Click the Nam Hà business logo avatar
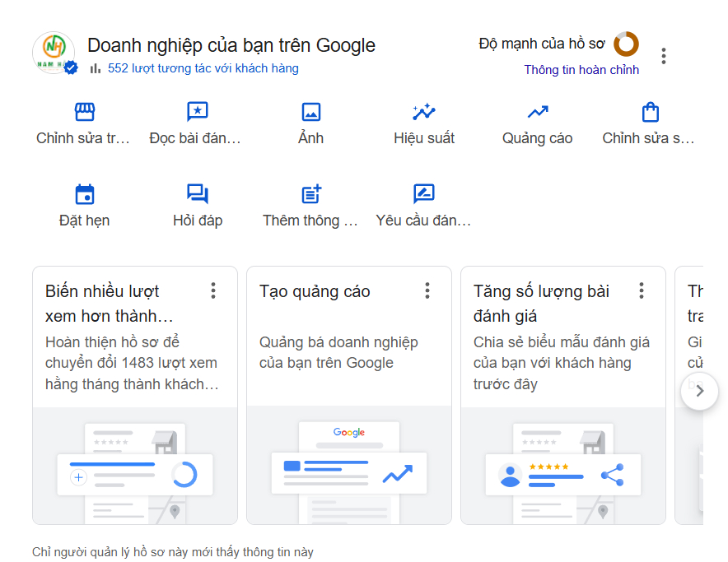This screenshot has height=562, width=728. point(54,53)
